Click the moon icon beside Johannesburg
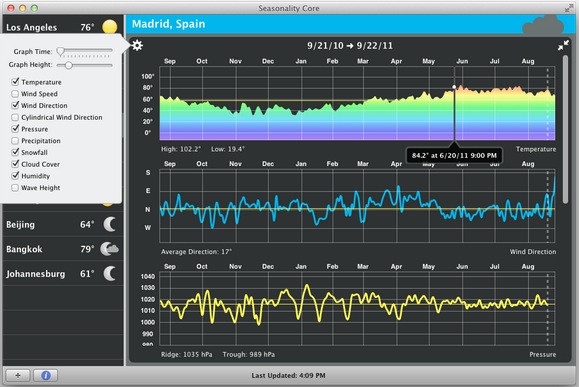 [110, 274]
